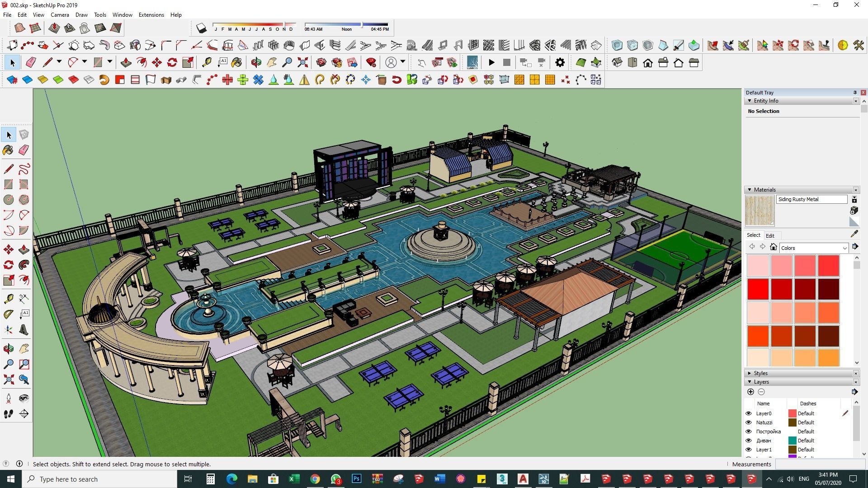Screen dimensions: 868x488
Task: Click the Windows Start button
Action: 11,479
